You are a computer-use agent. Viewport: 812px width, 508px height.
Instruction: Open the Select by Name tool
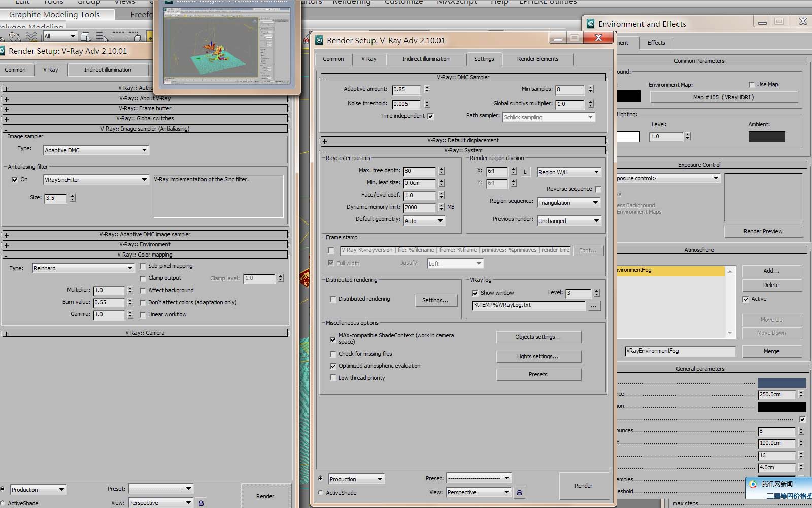pyautogui.click(x=102, y=37)
